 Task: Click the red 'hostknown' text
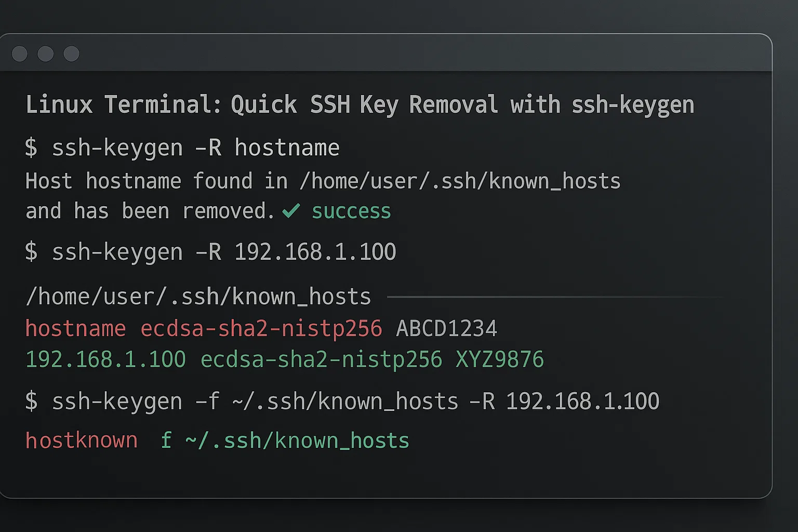tap(82, 441)
